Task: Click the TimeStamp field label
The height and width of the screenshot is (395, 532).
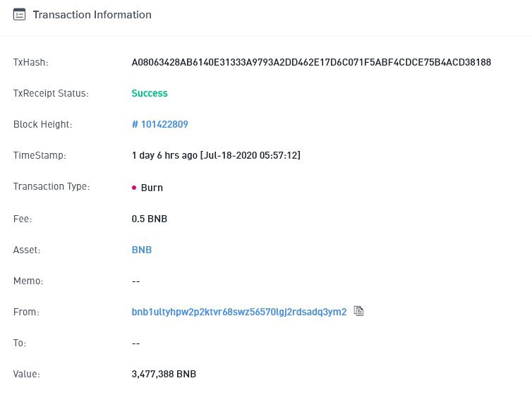Action: click(x=40, y=155)
